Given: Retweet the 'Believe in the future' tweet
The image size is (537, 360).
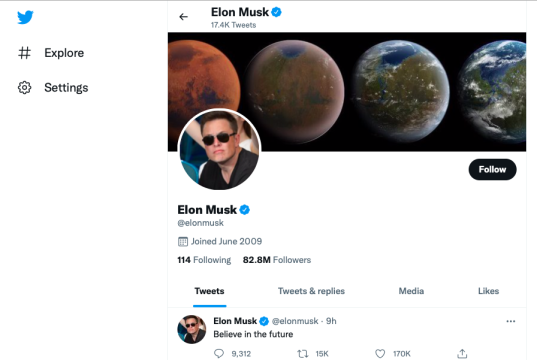Looking at the screenshot, I should pos(303,353).
